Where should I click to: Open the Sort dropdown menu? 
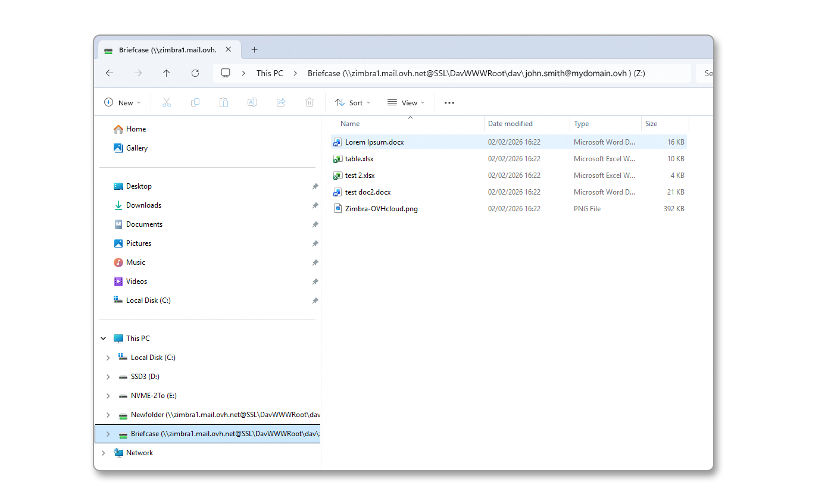pyautogui.click(x=353, y=102)
